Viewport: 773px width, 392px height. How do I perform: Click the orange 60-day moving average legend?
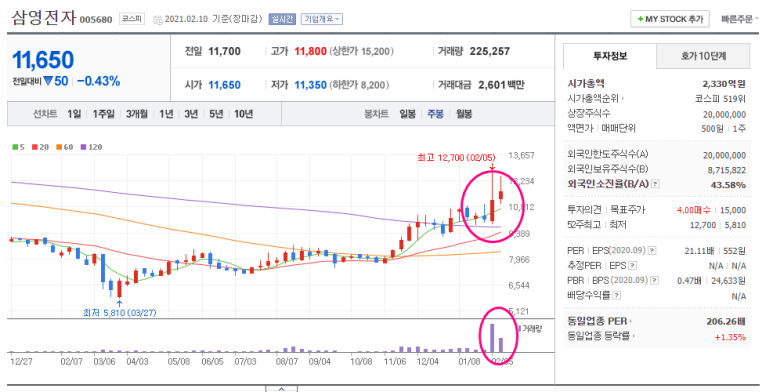pos(64,147)
